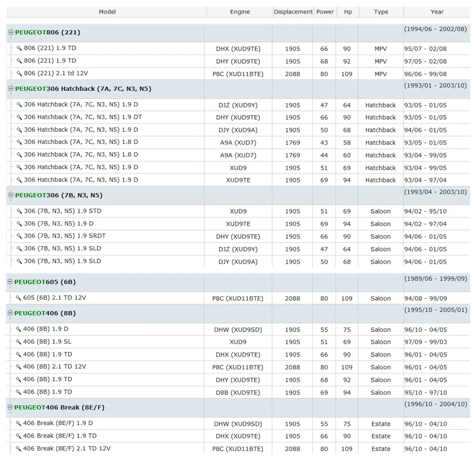Open the PEUGEOT605 (6B) heading
The height and width of the screenshot is (460, 476).
[45, 282]
